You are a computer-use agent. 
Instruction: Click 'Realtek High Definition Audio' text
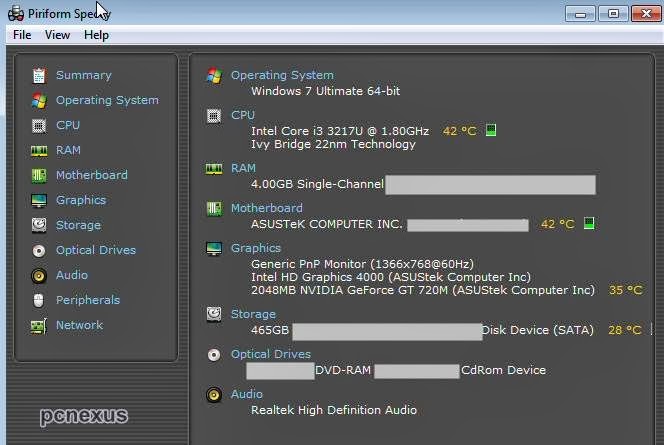click(334, 410)
